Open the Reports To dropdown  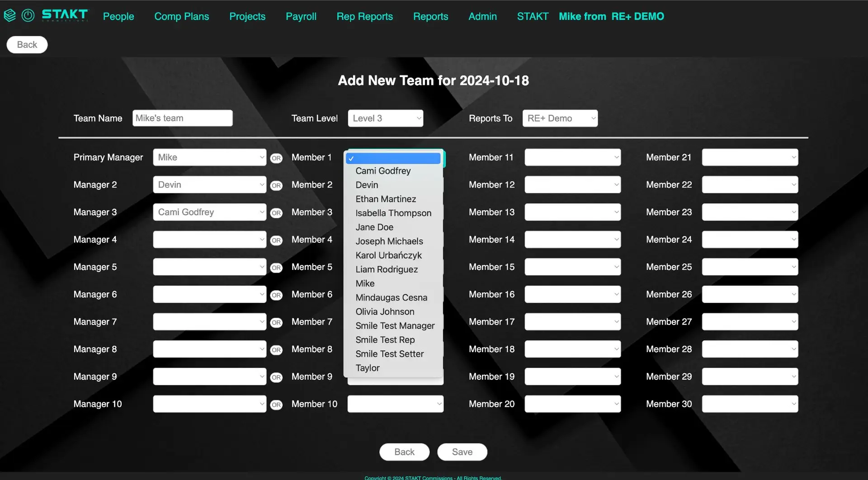point(560,118)
